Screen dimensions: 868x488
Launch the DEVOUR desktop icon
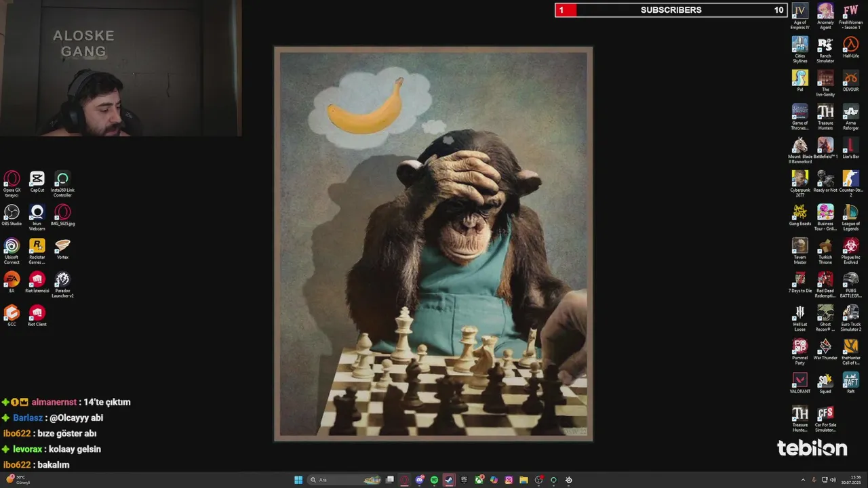pos(850,81)
